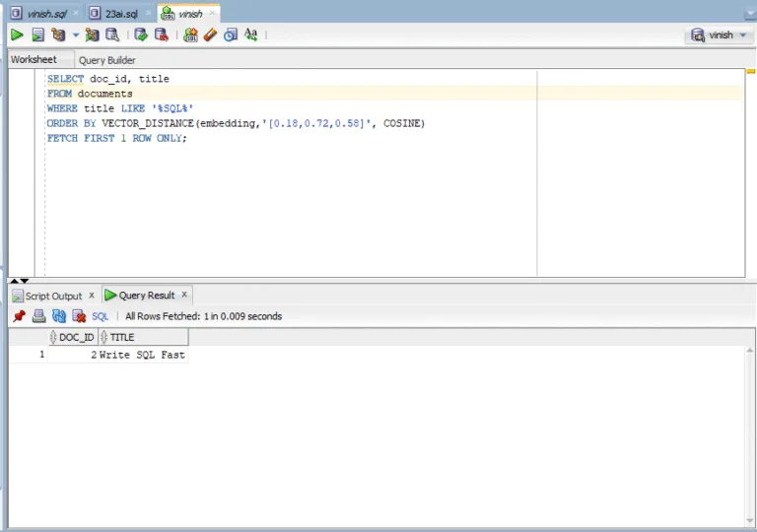Image resolution: width=757 pixels, height=532 pixels.
Task: Close the Query Result tab
Action: coord(184,295)
